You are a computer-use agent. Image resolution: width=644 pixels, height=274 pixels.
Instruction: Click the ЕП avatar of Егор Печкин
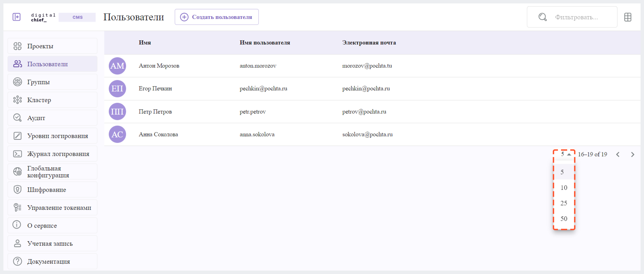click(117, 89)
